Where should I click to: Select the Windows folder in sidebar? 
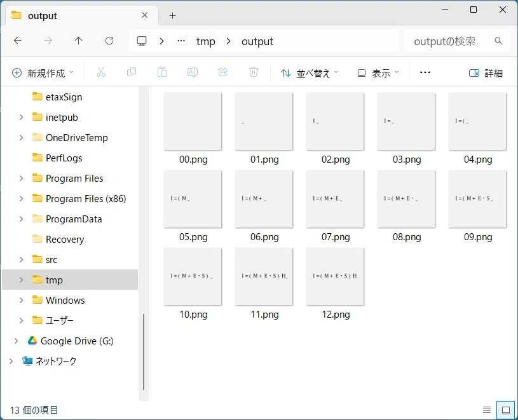click(x=65, y=300)
